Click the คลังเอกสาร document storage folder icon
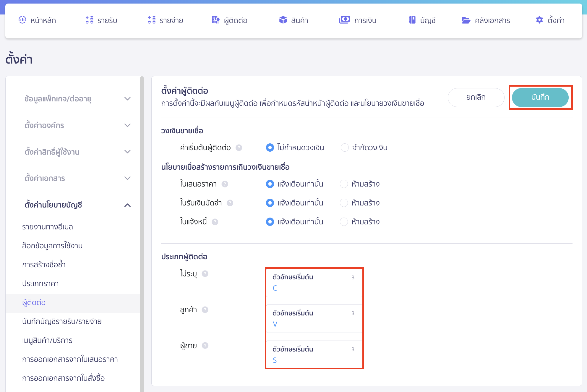This screenshot has height=392, width=587. coord(466,20)
